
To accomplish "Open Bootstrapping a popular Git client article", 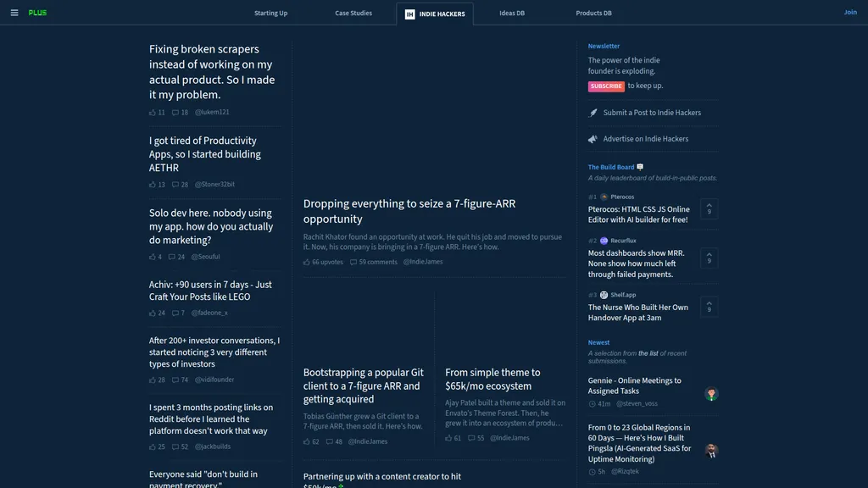I will coord(363,385).
